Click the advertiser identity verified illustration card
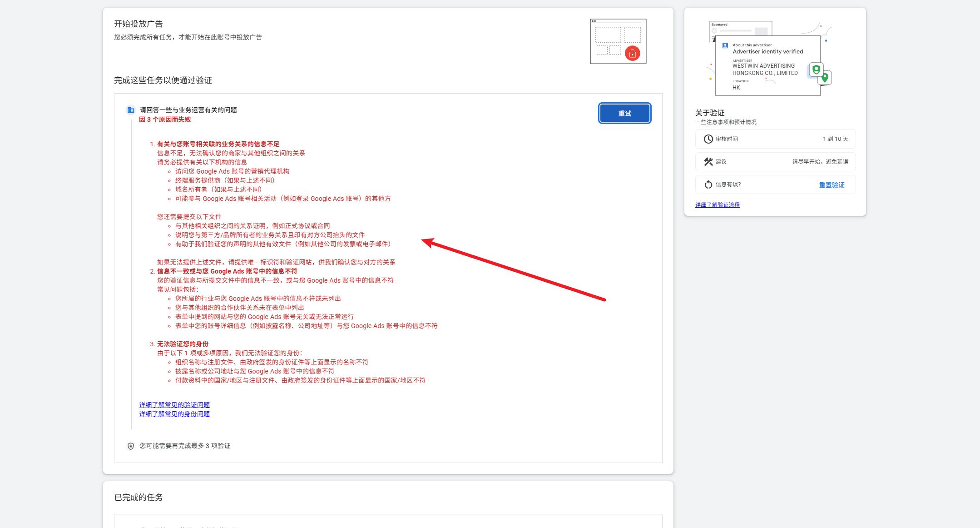This screenshot has height=528, width=980. 767,65
